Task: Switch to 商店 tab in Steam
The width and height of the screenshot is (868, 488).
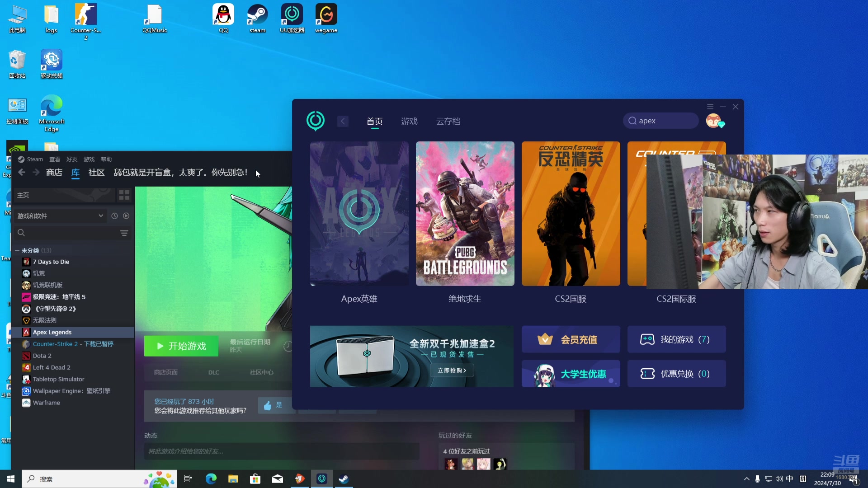Action: (54, 173)
